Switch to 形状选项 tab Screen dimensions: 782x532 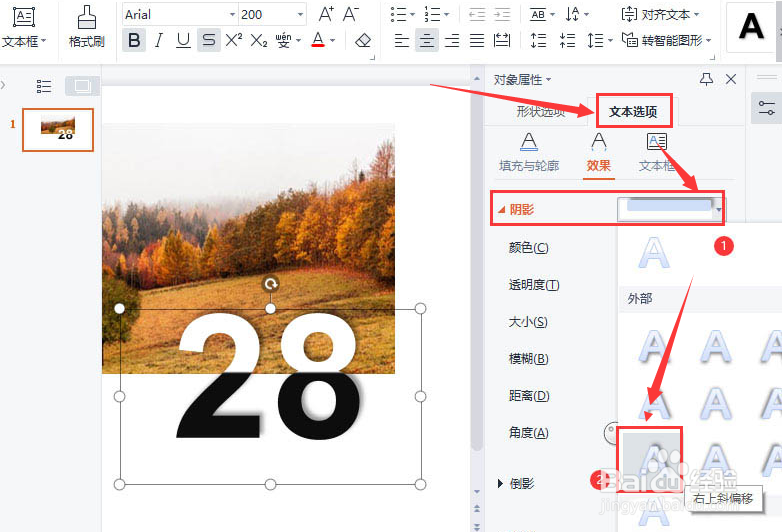pyautogui.click(x=541, y=112)
